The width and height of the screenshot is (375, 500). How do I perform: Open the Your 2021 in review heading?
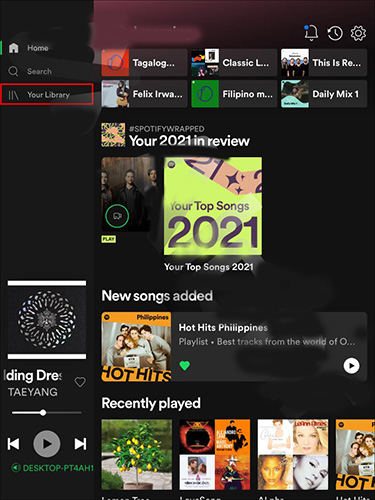[x=189, y=141]
